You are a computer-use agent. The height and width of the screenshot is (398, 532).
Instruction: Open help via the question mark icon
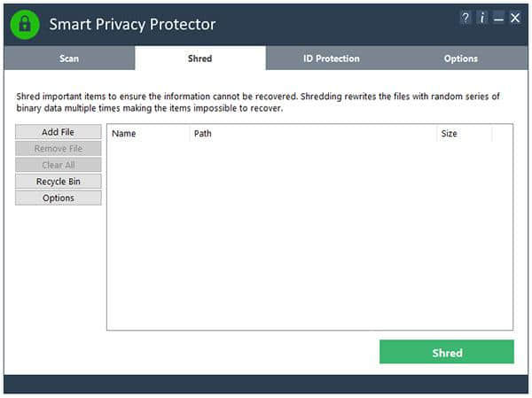465,18
